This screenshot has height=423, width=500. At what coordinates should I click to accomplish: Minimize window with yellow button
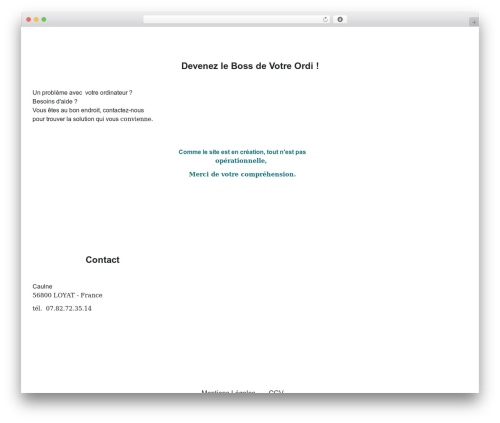(x=36, y=19)
